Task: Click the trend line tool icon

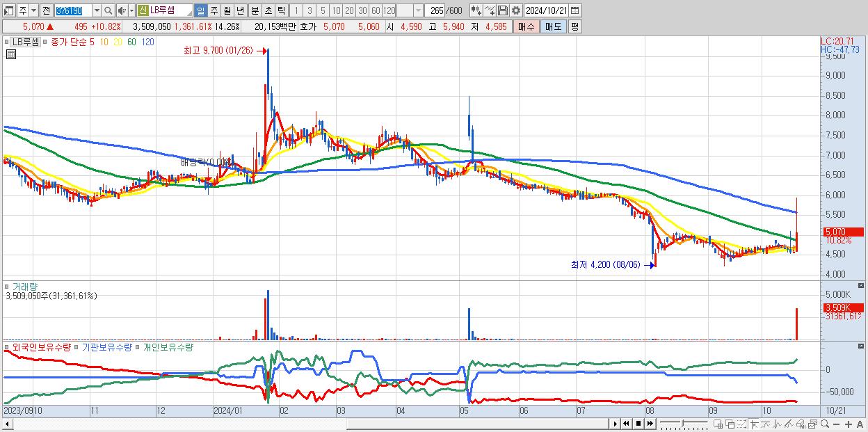Action: (x=766, y=424)
